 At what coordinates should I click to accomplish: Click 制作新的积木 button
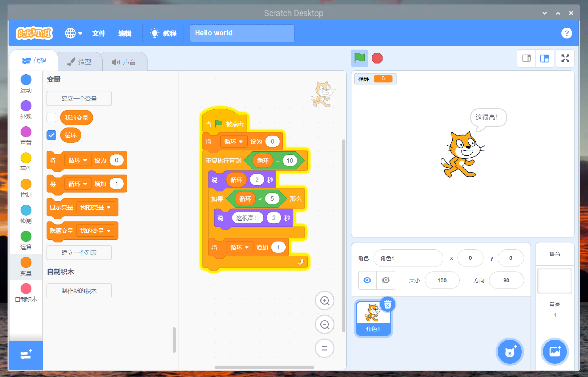79,291
